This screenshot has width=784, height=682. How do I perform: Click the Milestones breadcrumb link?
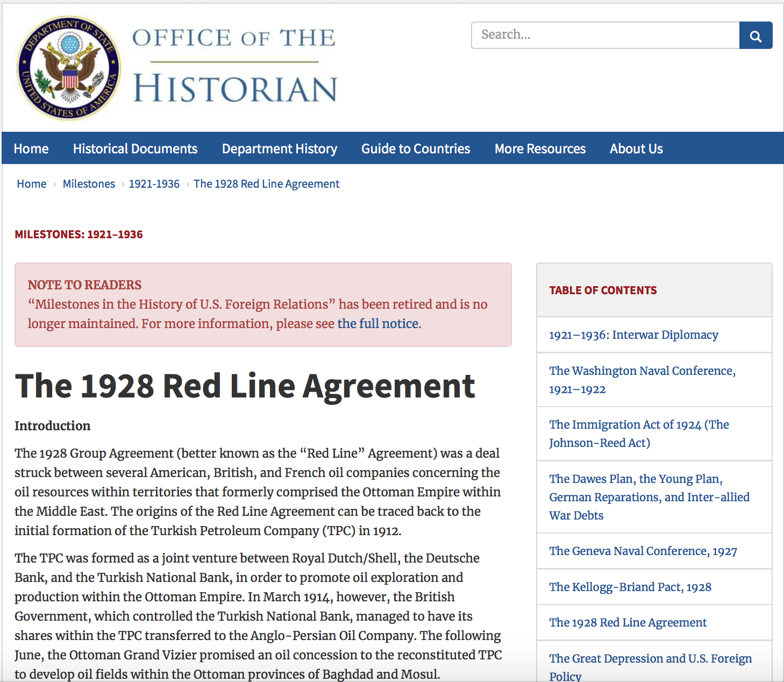pos(89,184)
